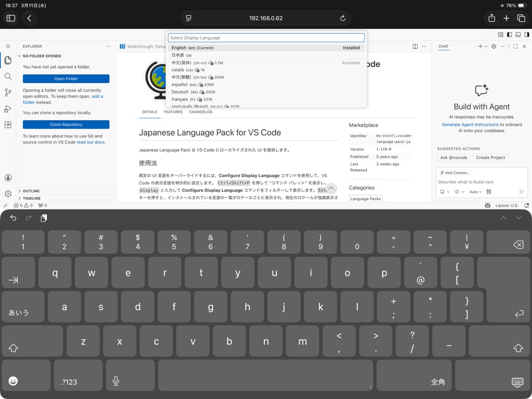Image resolution: width=532 pixels, height=399 pixels.
Task: Open the Extensions view icon
Action: [x=8, y=125]
